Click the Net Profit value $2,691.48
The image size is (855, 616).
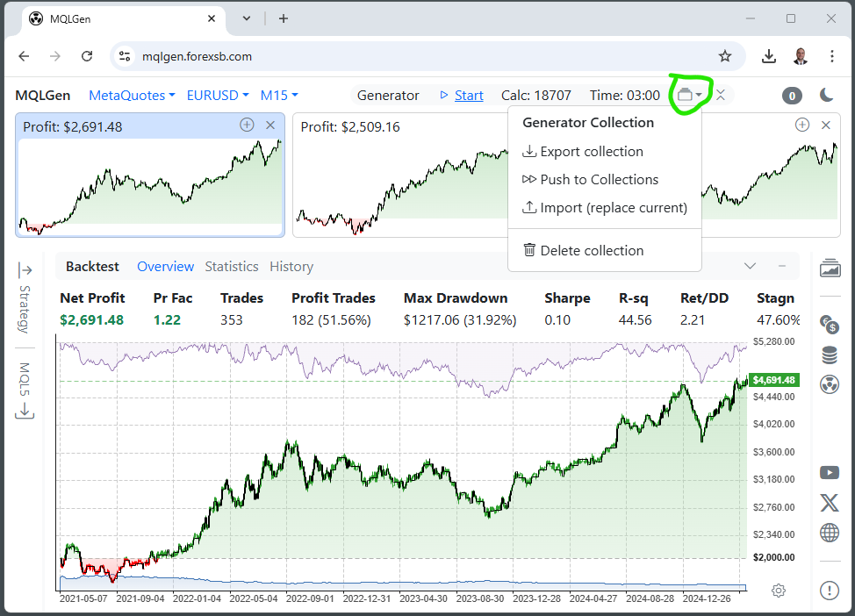pos(91,320)
